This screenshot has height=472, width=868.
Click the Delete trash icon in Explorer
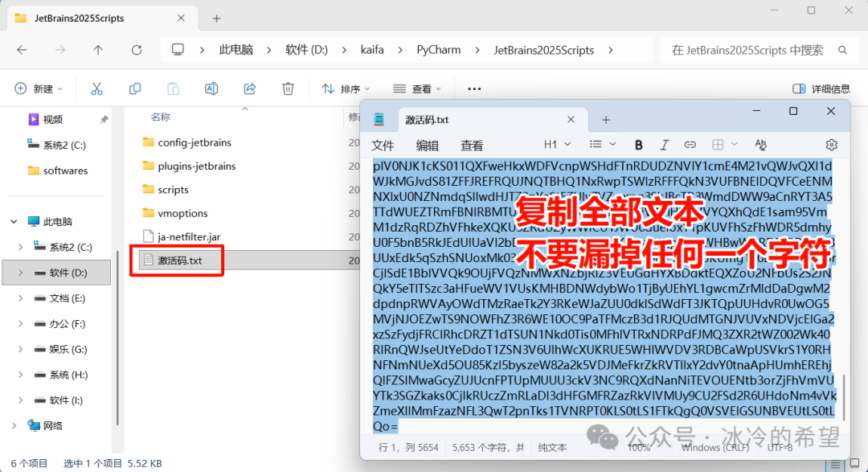pyautogui.click(x=288, y=88)
